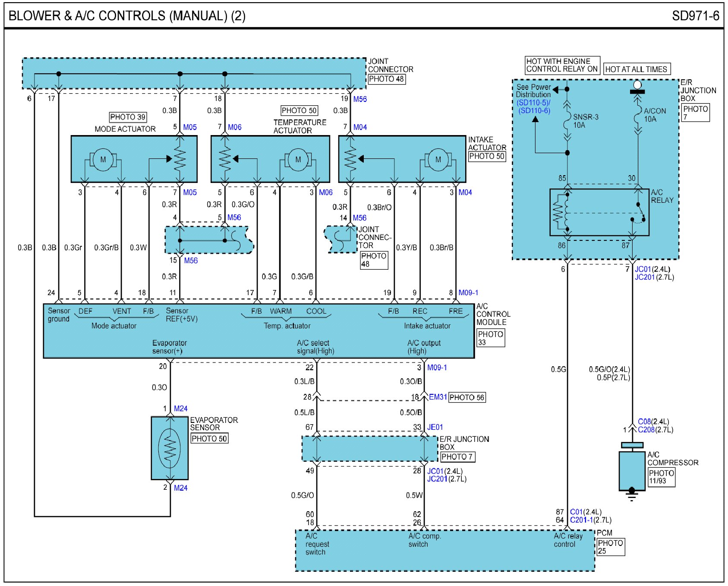This screenshot has width=728, height=586.
Task: Open PHOTO 56 next to EM31
Action: [467, 397]
